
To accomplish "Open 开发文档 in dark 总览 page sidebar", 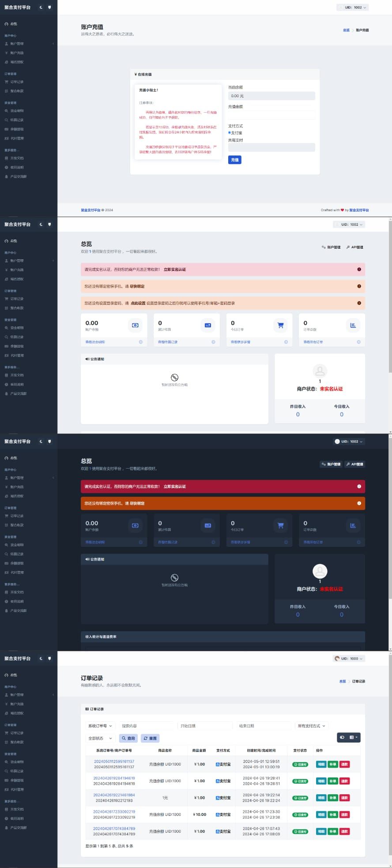I will pos(29,592).
